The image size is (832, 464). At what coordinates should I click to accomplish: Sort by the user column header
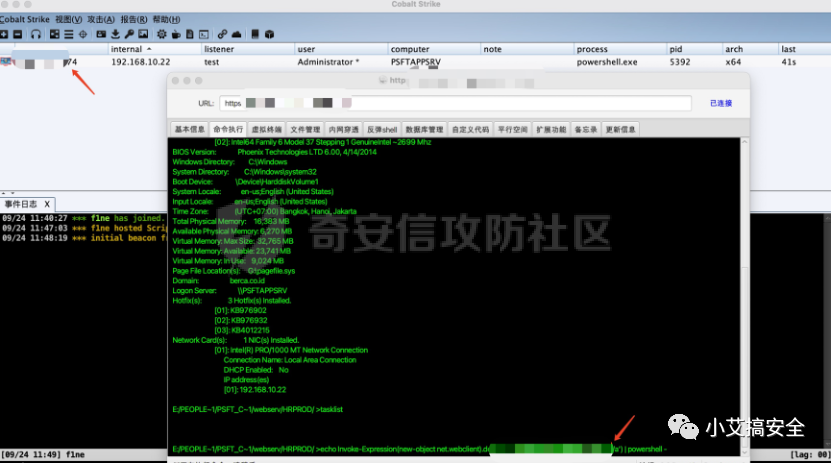(x=341, y=49)
